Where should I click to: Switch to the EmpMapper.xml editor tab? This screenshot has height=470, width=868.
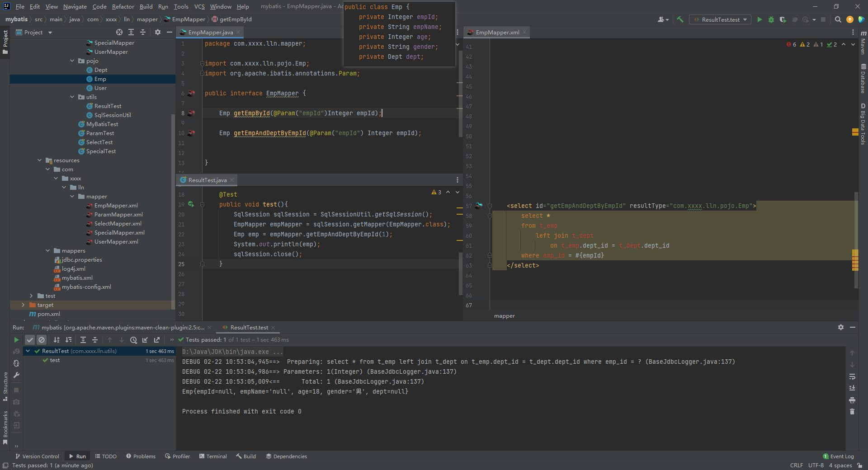497,32
